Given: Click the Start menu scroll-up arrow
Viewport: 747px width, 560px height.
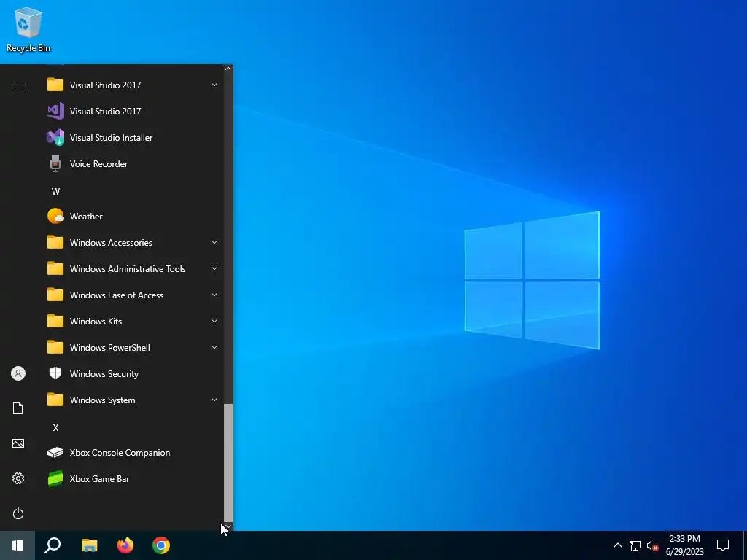Looking at the screenshot, I should [x=228, y=69].
